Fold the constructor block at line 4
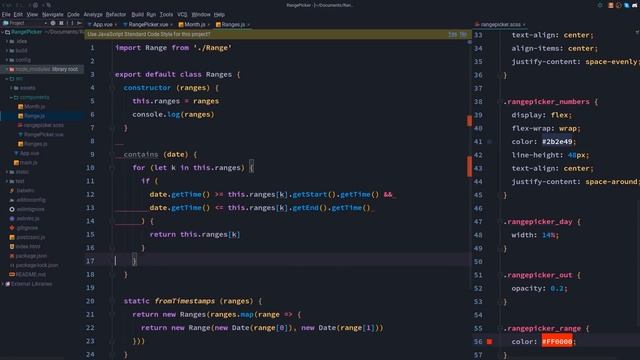The image size is (640, 360). point(112,88)
